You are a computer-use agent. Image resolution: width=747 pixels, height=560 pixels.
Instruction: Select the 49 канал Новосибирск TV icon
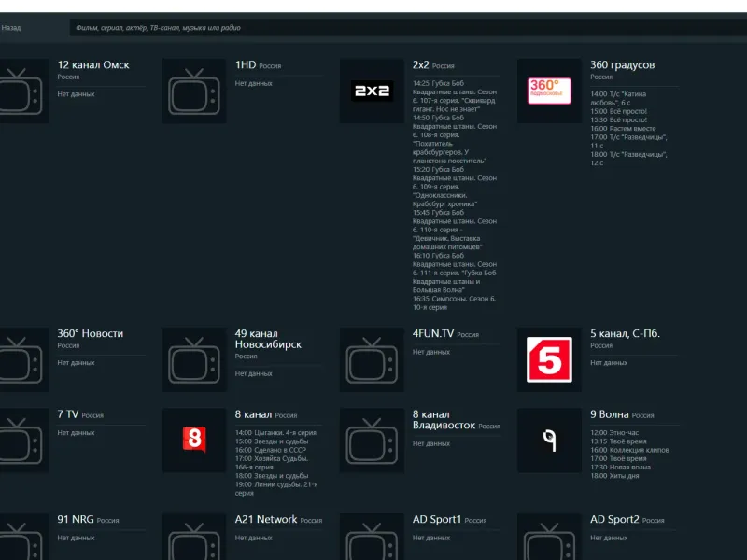click(194, 360)
